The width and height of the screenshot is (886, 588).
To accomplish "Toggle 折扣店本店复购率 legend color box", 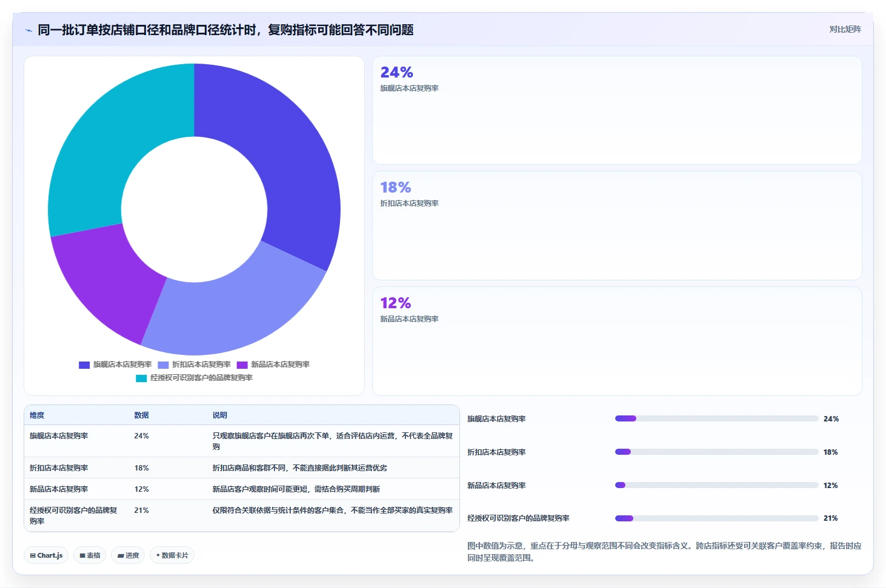I will pos(163,365).
